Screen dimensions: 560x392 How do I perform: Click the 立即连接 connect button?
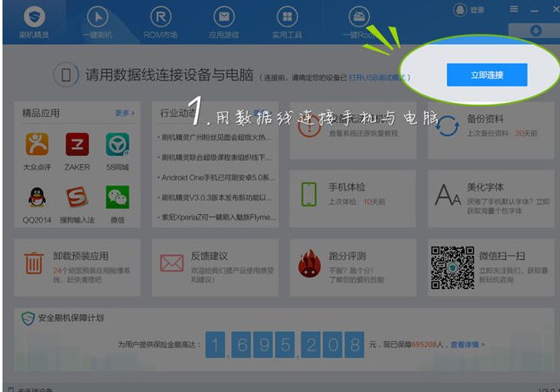point(487,75)
